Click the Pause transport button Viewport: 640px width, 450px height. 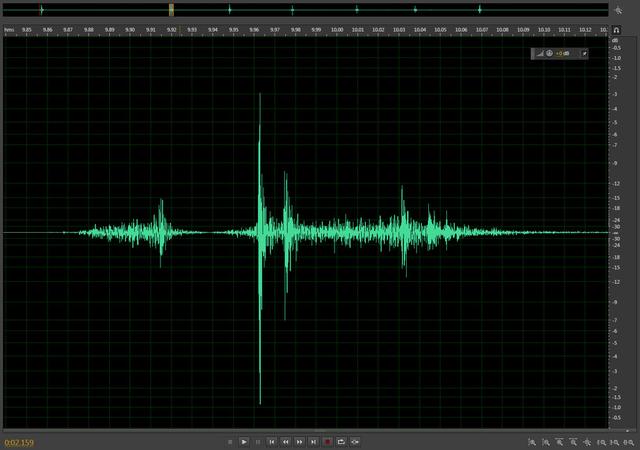258,442
